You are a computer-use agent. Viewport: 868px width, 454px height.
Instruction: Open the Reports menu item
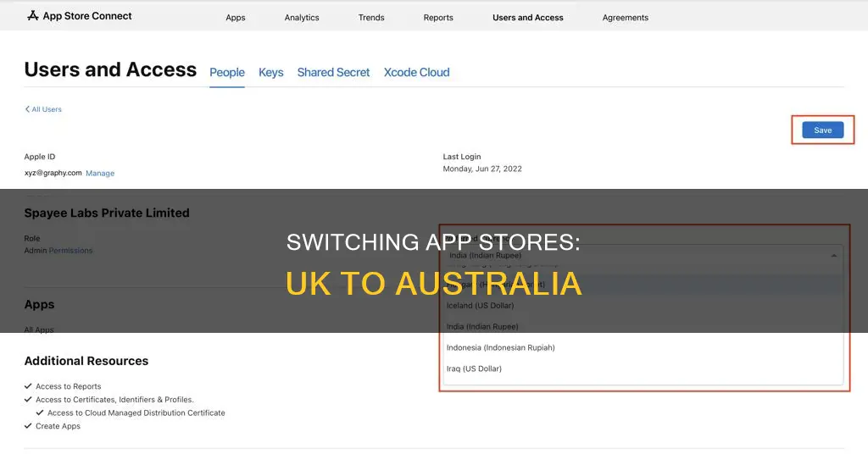pos(438,18)
